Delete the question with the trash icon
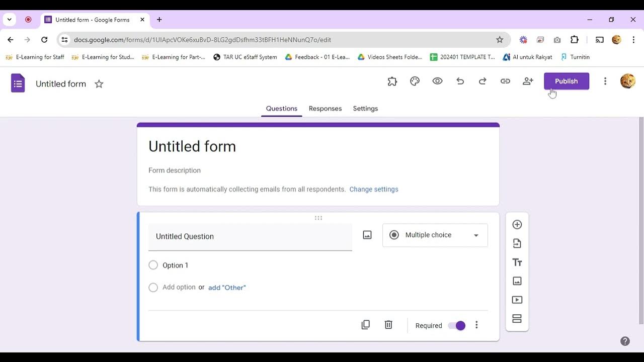 point(388,325)
